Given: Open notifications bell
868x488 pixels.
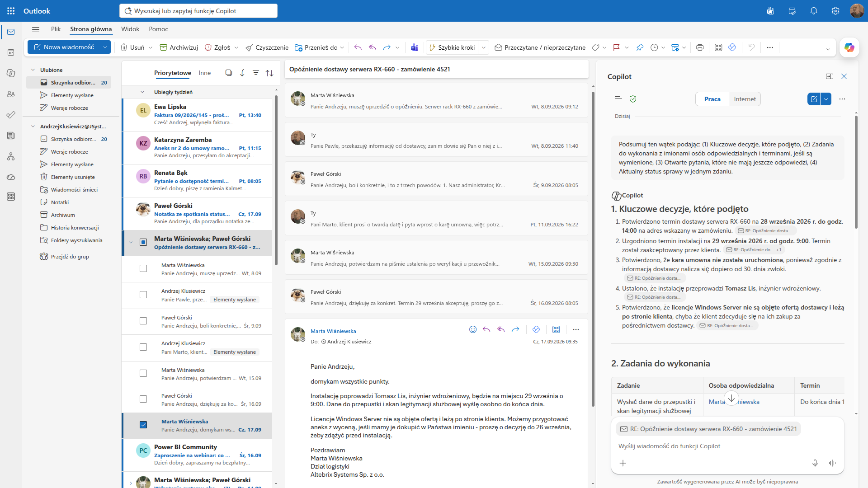Looking at the screenshot, I should point(814,11).
